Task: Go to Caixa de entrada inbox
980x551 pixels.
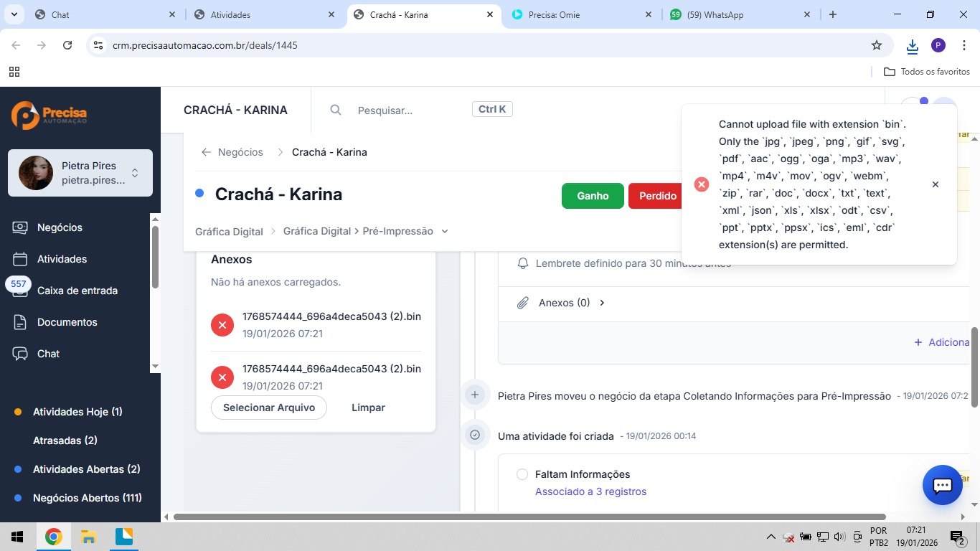Action: pos(77,291)
